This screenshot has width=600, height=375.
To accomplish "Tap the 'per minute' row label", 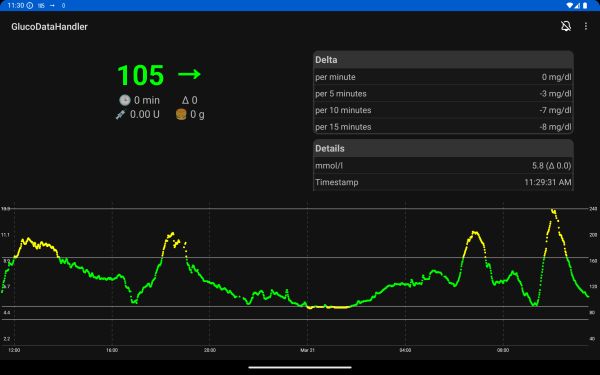I will [x=335, y=77].
